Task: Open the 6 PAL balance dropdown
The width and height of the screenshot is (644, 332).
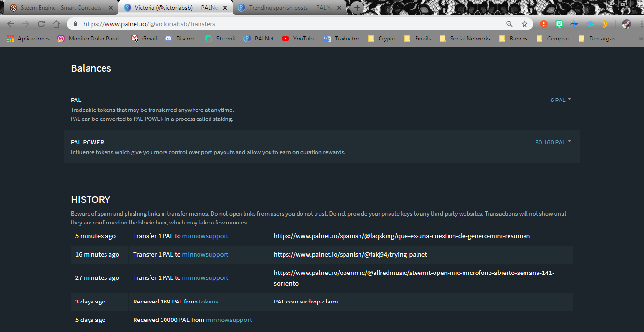Action: click(x=560, y=100)
